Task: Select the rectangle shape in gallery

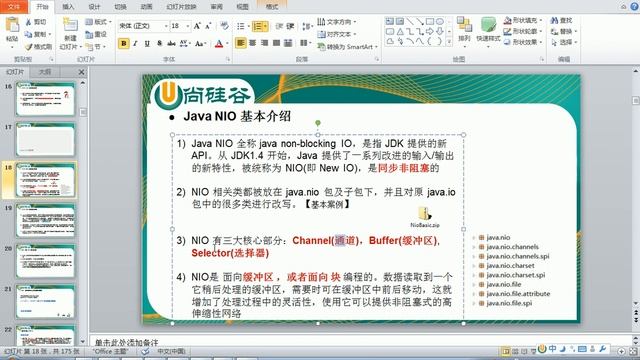Action: pyautogui.click(x=430, y=21)
